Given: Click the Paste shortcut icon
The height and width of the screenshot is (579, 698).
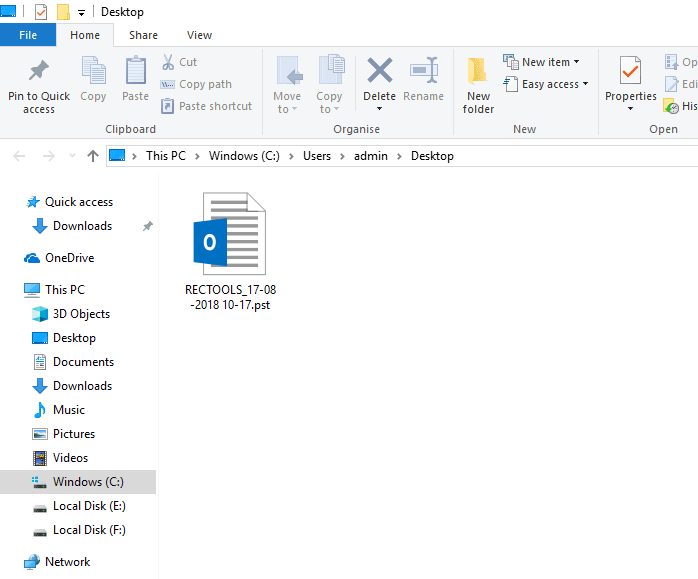Looking at the screenshot, I should [x=167, y=106].
